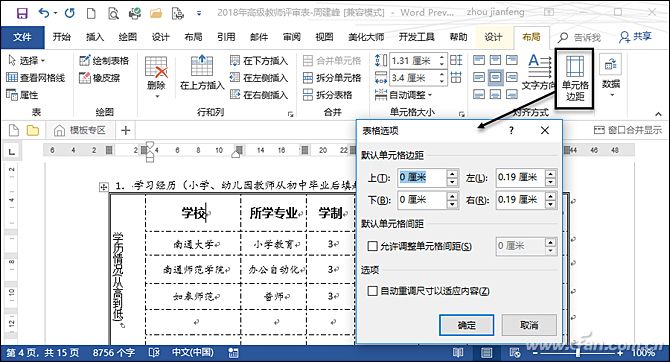The height and width of the screenshot is (362, 670).
Task: Click the New blank document icon
Action: tap(91, 14)
